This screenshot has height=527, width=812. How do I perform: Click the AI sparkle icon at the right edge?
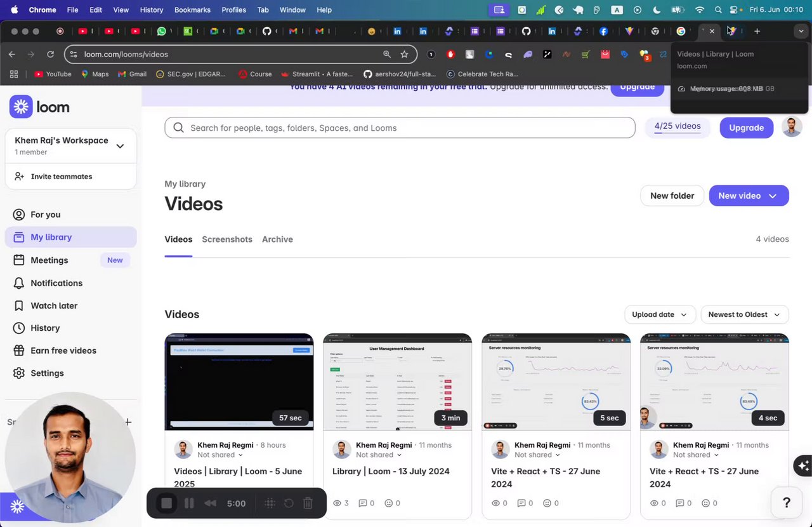(803, 465)
